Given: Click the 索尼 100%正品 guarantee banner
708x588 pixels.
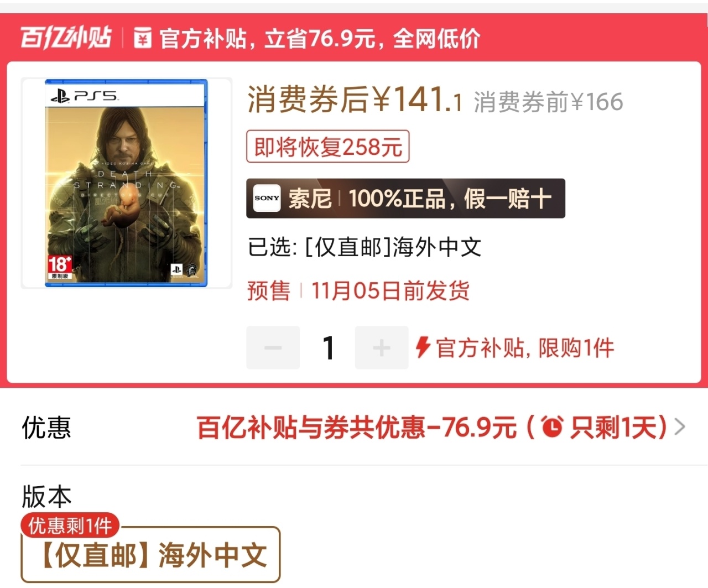Looking at the screenshot, I should click(405, 198).
